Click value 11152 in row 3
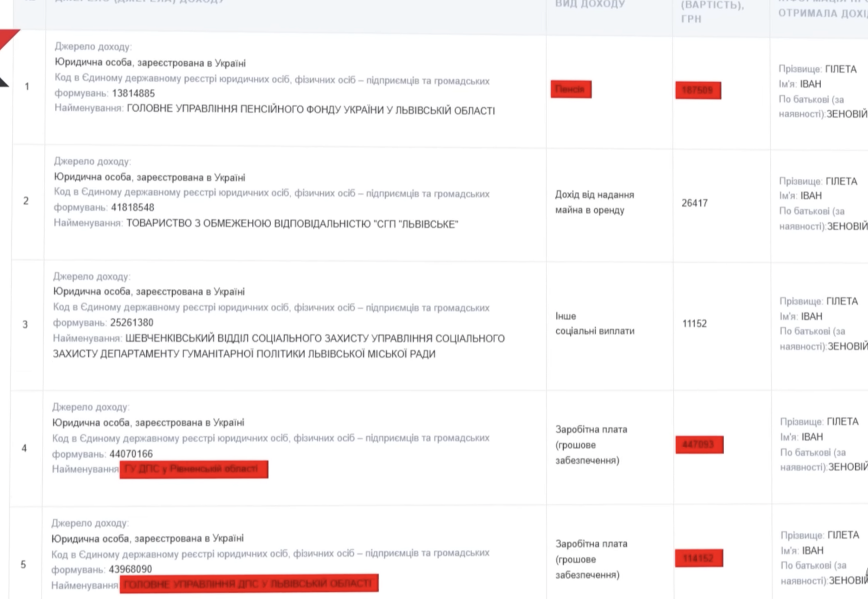 pos(694,323)
